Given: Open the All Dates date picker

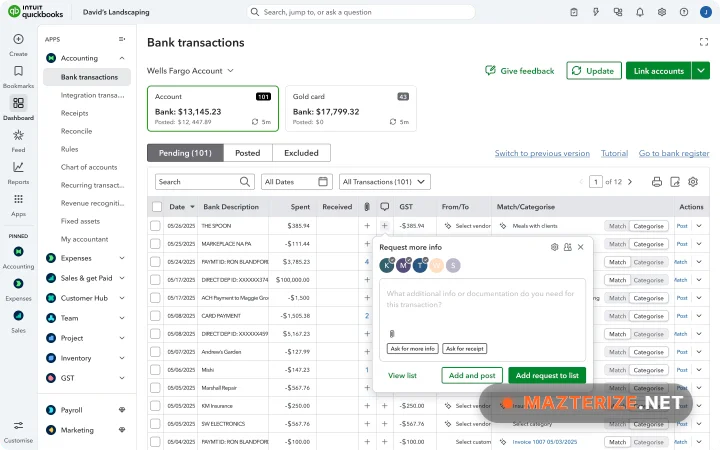Looking at the screenshot, I should click(296, 182).
